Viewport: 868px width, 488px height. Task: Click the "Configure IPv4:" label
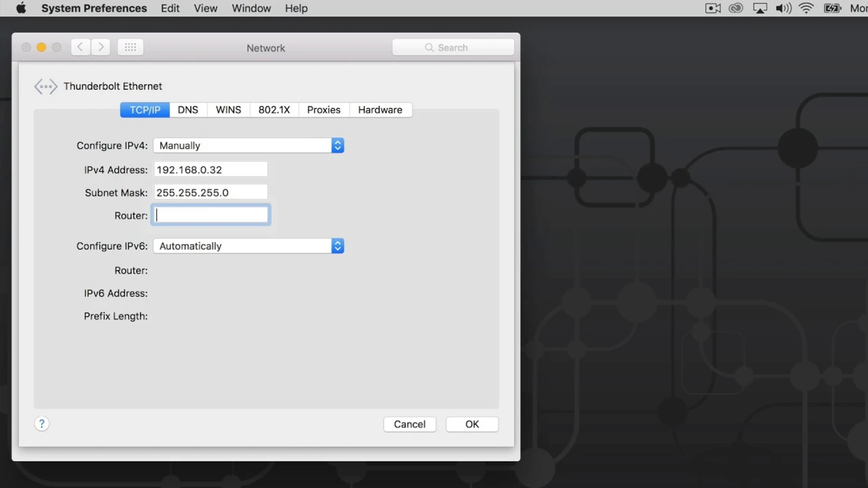click(112, 146)
